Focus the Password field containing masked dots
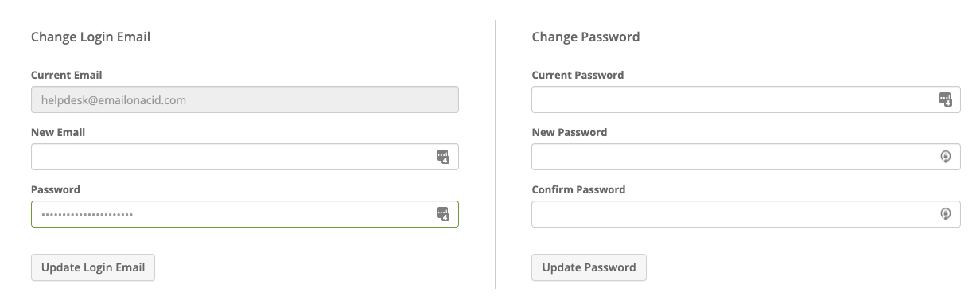This screenshot has height=296, width=980. (245, 214)
